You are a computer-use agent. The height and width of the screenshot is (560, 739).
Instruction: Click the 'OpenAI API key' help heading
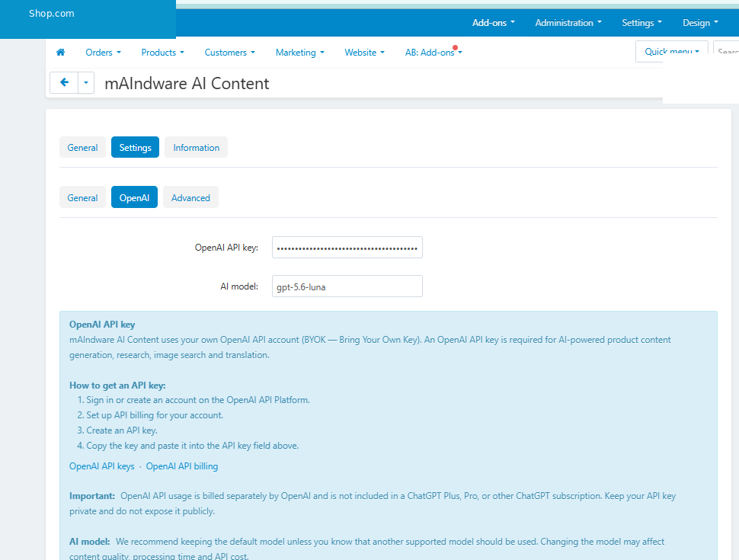tap(102, 325)
